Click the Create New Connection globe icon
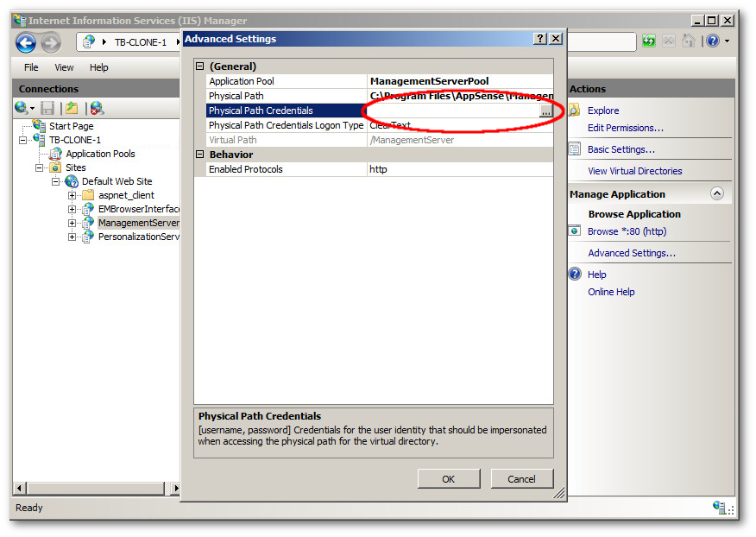Screen dimensions: 756x537 pyautogui.click(x=22, y=108)
